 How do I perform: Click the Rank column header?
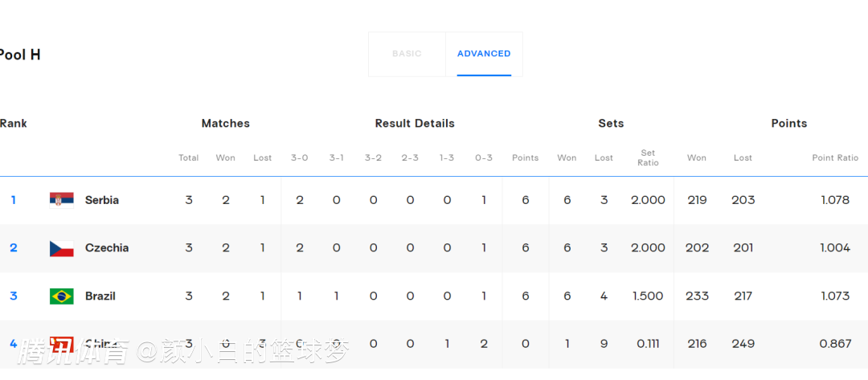tap(13, 124)
